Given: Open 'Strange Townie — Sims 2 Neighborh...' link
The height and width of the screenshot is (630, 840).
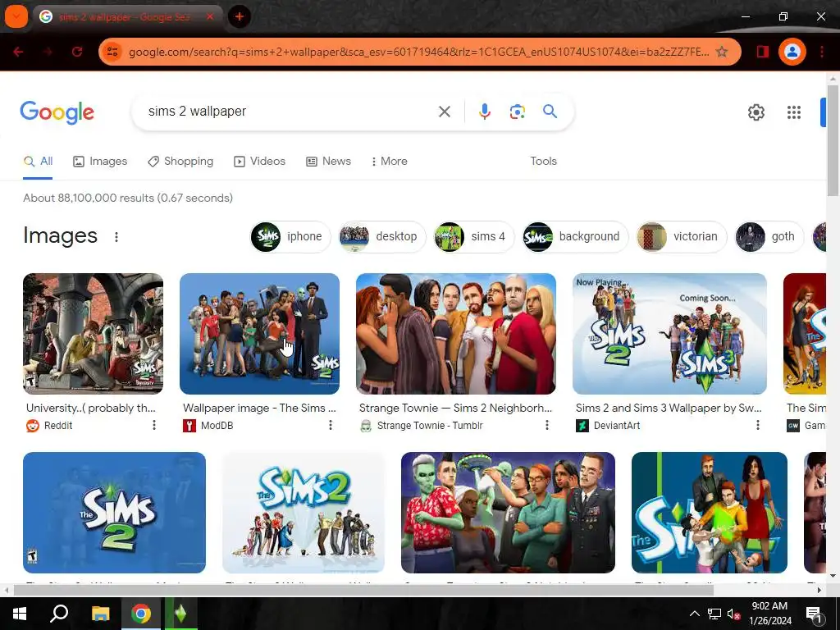Looking at the screenshot, I should (x=455, y=409).
